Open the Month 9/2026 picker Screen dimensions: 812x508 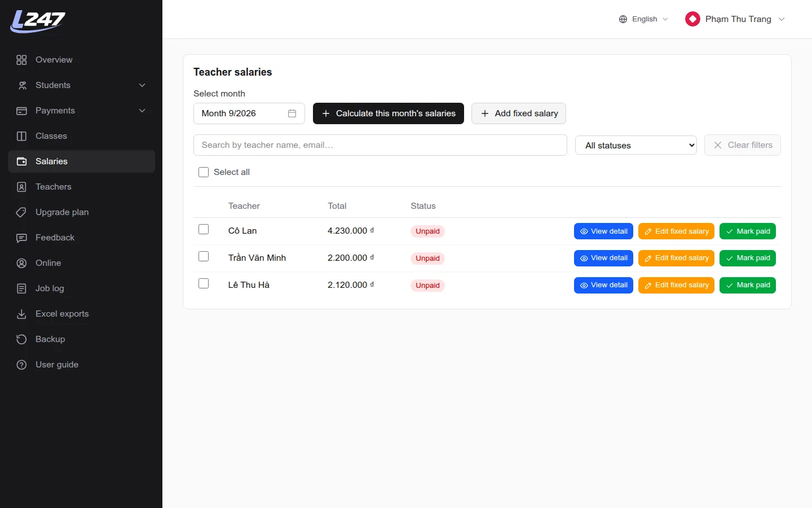pyautogui.click(x=249, y=113)
